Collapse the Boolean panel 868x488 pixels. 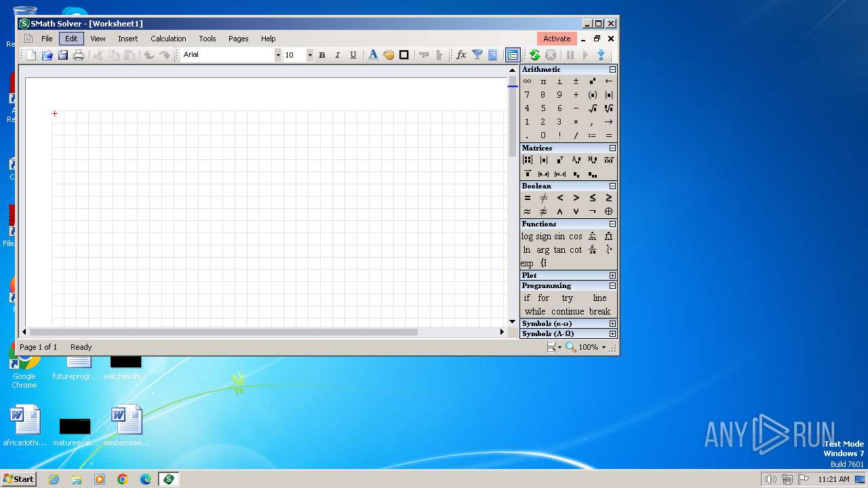click(x=612, y=186)
